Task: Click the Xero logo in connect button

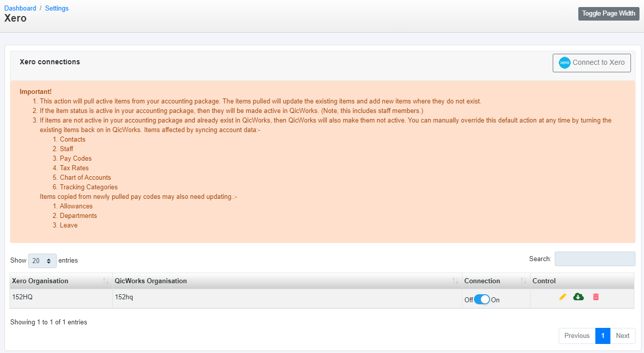Action: [565, 63]
